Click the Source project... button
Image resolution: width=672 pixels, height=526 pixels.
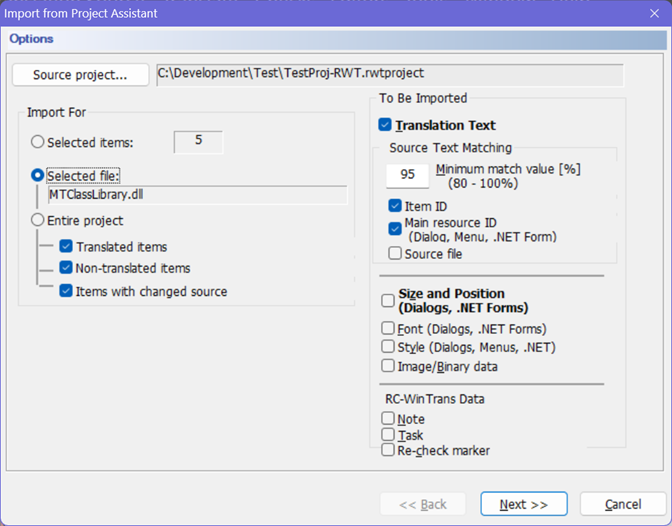[x=81, y=75]
